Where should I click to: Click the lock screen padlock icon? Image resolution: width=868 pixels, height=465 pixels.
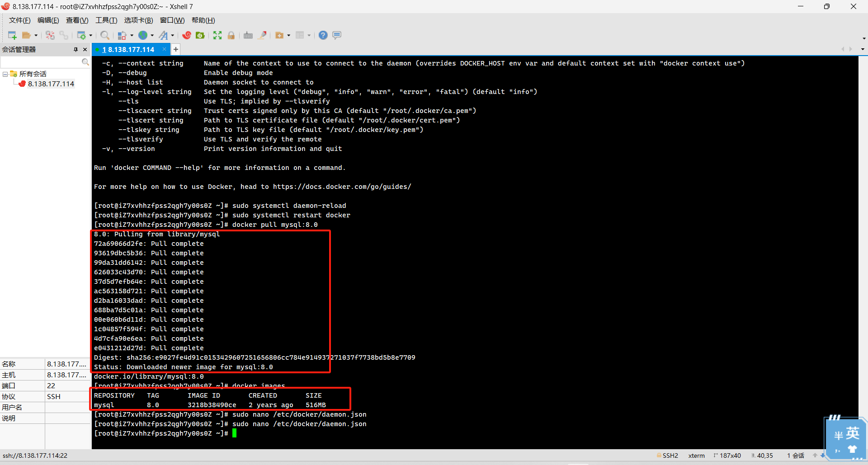231,35
